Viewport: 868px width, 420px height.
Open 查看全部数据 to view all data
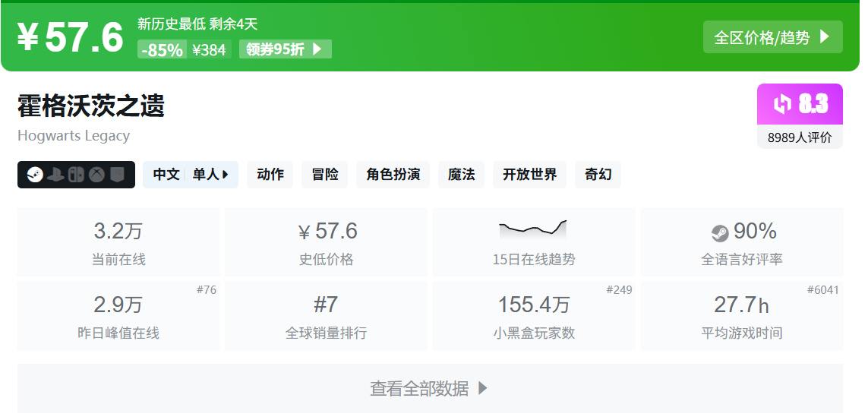coord(430,388)
